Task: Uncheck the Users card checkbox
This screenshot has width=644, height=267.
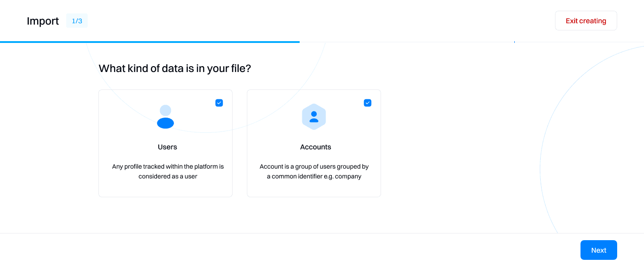Action: tap(219, 103)
